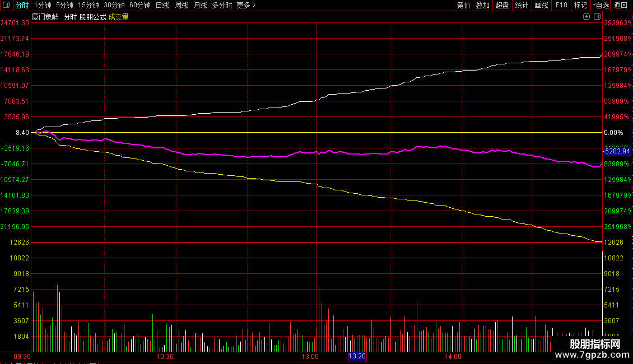Click the 09:30 time axis label
The height and width of the screenshot is (364, 633).
[x=22, y=356]
